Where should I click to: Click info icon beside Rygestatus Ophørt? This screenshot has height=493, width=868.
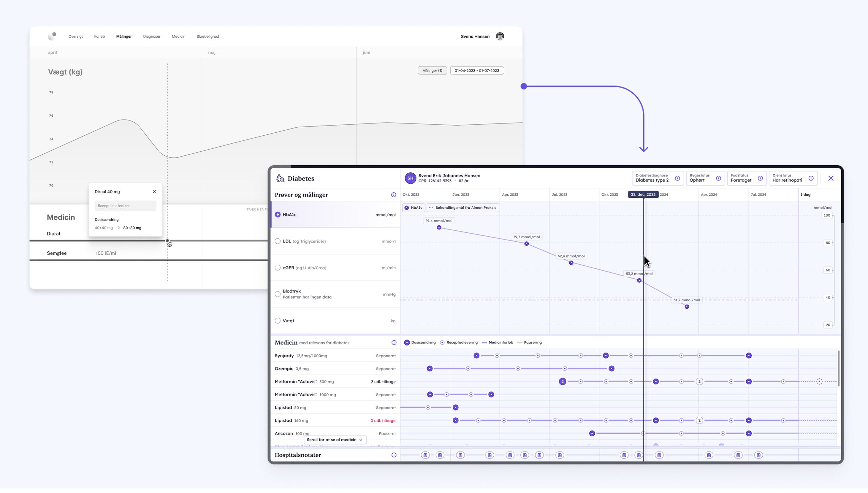coord(718,178)
